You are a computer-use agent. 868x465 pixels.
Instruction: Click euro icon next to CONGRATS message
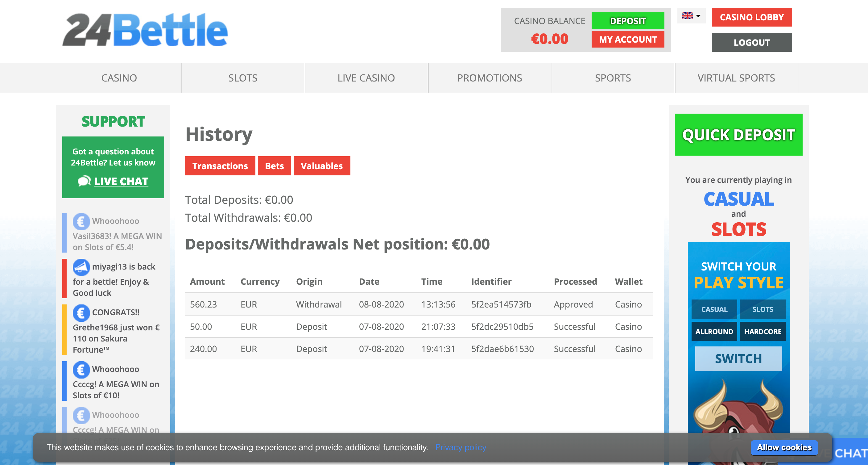81,313
